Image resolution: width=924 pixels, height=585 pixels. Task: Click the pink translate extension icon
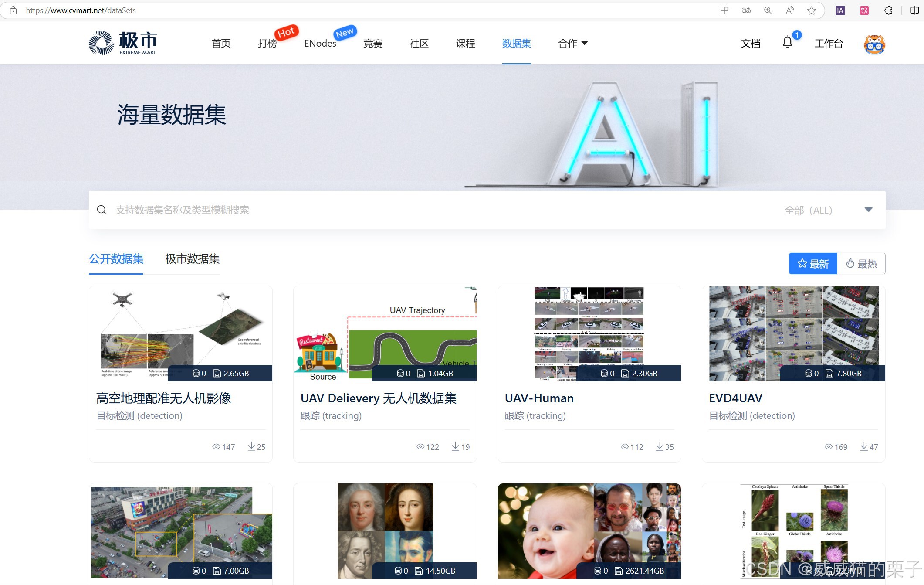point(864,10)
